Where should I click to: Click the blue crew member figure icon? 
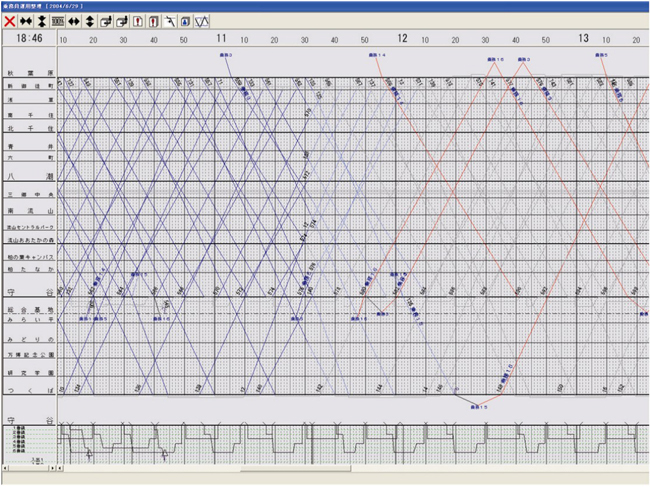[x=185, y=22]
